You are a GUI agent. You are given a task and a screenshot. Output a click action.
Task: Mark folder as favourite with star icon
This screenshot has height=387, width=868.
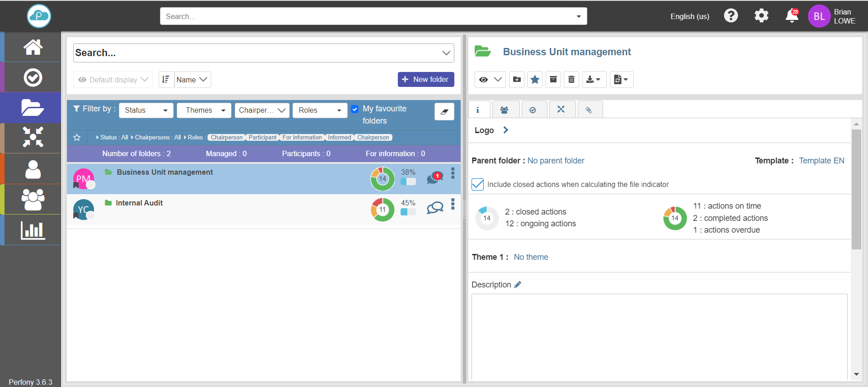click(535, 80)
